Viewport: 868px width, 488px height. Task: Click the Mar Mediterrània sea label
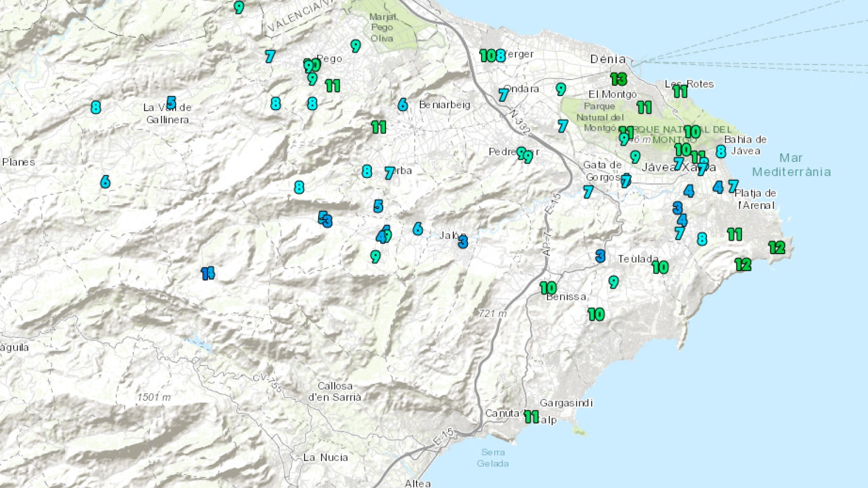(x=791, y=165)
